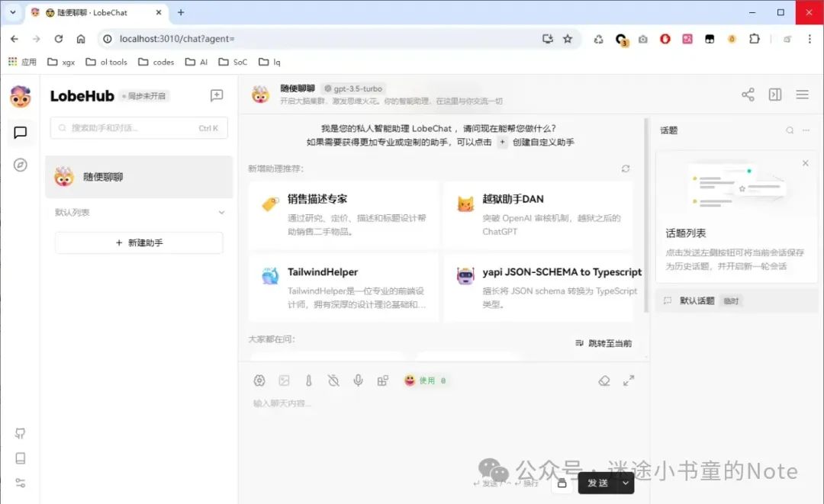
Task: Click the inline plus create-assistant button
Action: 502,143
